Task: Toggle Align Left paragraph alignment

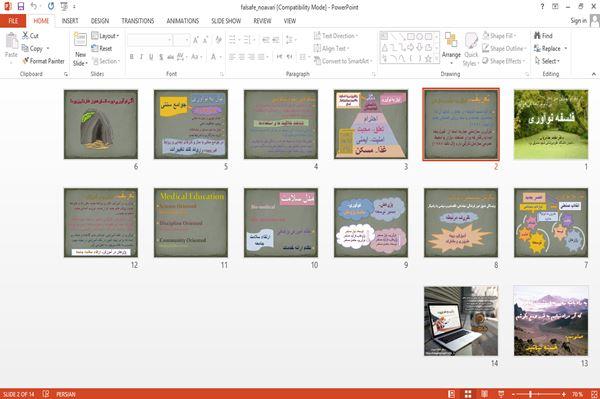Action: (232, 57)
